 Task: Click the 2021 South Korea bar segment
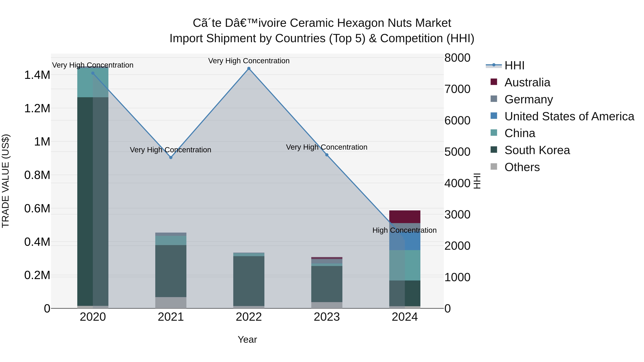point(171,271)
